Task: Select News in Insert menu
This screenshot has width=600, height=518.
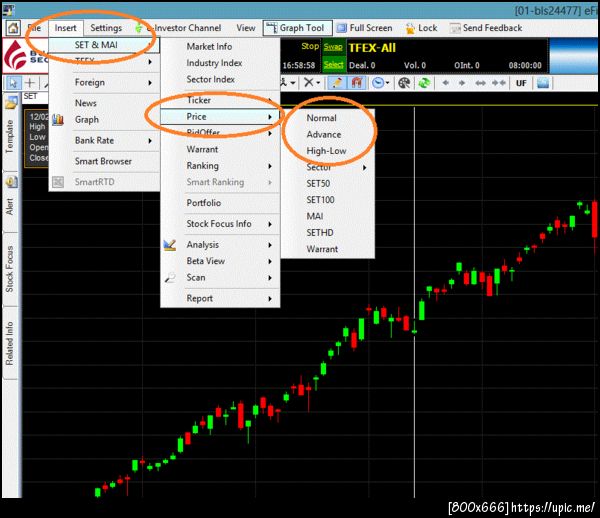Action: pyautogui.click(x=104, y=103)
